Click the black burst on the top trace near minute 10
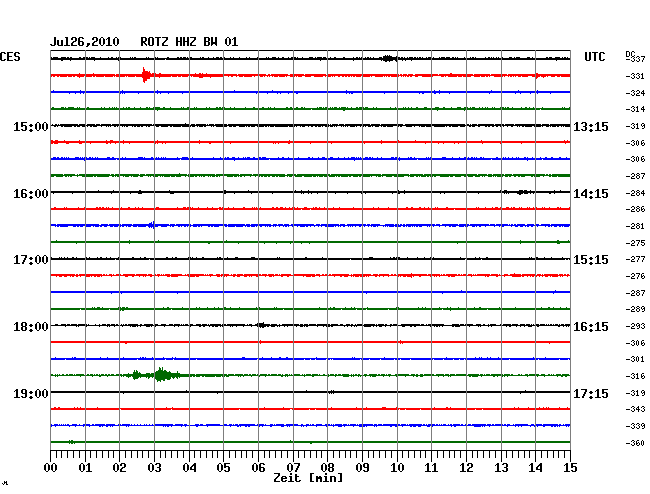The width and height of the screenshot is (650, 494). 388,58
